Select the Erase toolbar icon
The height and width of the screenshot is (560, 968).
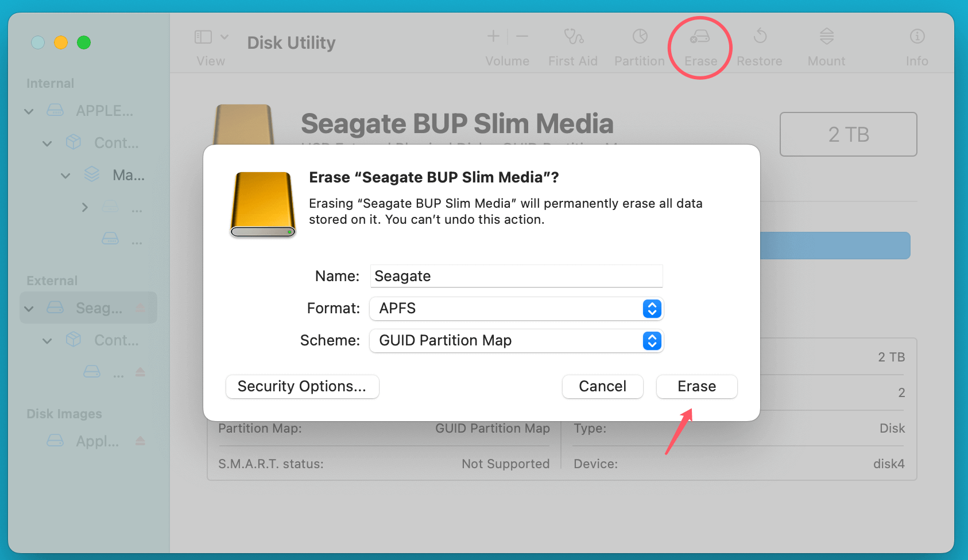700,46
